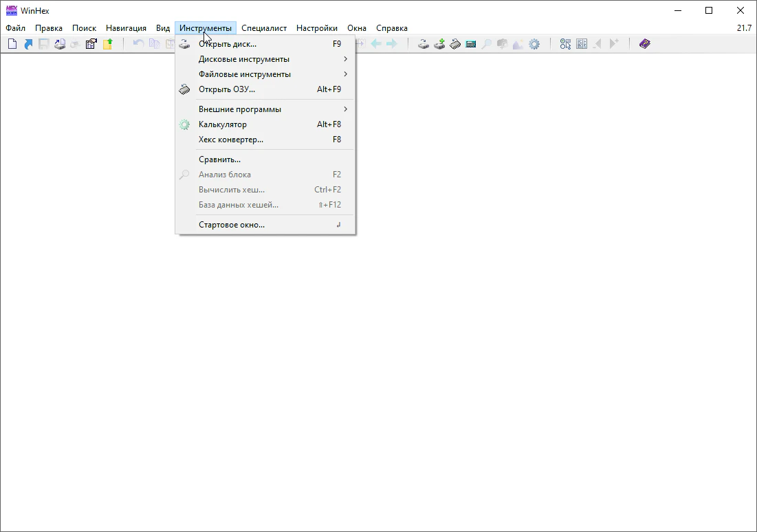This screenshot has width=757, height=532.
Task: Open the Настройки menu in menu bar
Action: coord(316,28)
